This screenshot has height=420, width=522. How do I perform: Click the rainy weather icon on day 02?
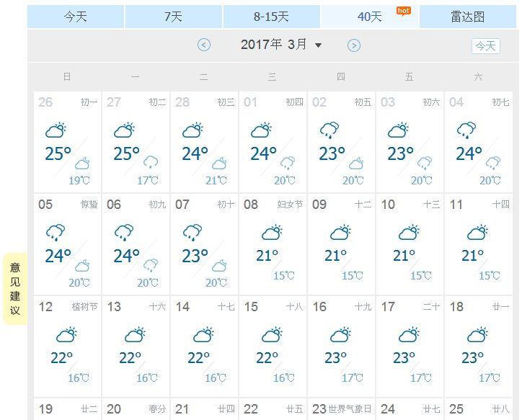pos(329,130)
